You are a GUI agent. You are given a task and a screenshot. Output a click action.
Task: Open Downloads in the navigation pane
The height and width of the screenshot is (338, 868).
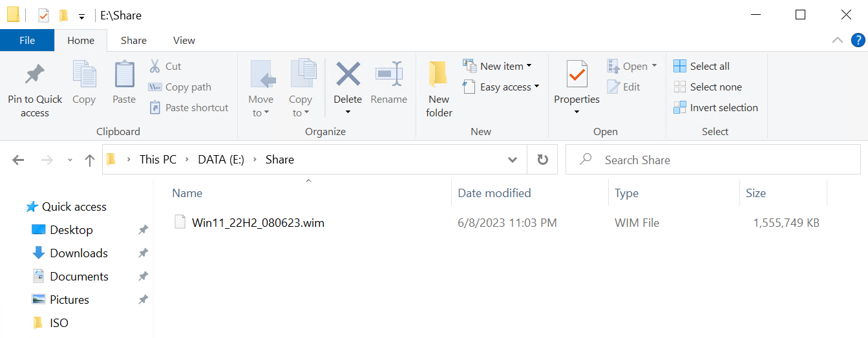coord(79,253)
